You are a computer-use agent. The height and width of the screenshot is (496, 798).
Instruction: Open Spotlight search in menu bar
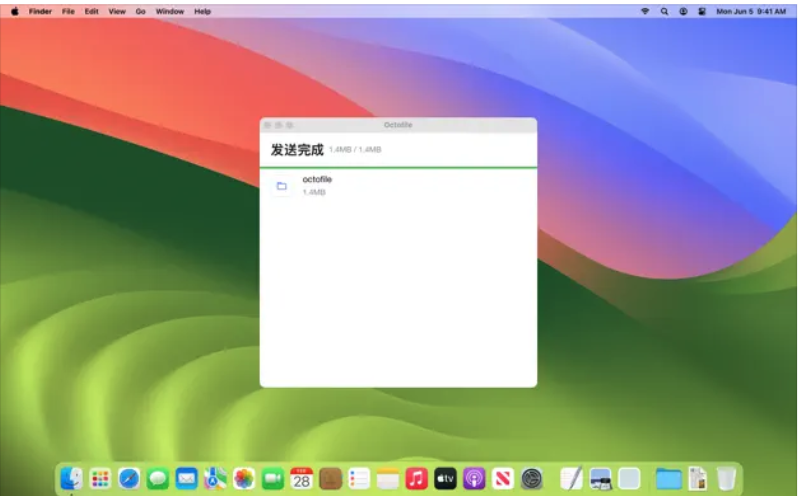(664, 11)
